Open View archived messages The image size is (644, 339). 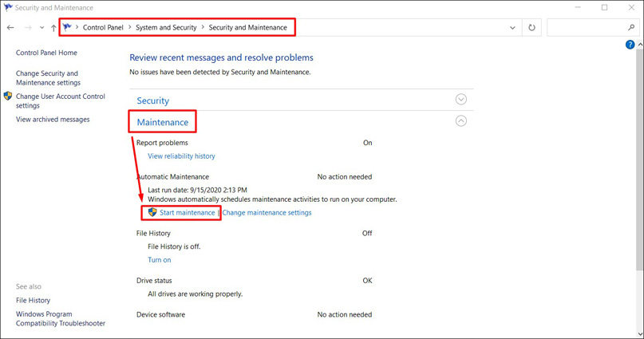53,120
